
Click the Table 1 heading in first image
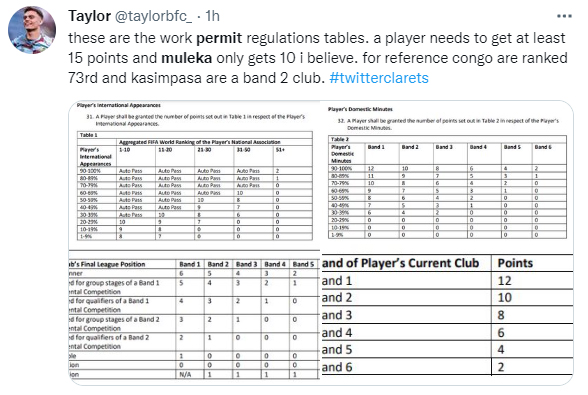coord(88,135)
